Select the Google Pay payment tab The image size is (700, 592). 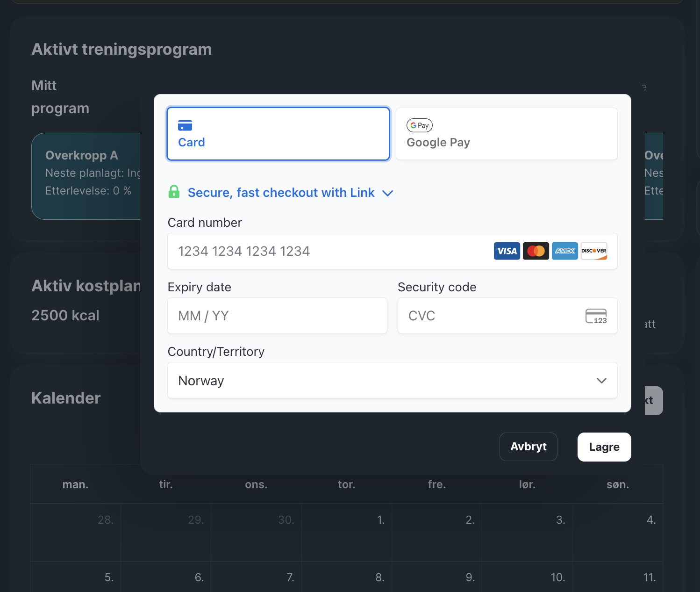[507, 134]
